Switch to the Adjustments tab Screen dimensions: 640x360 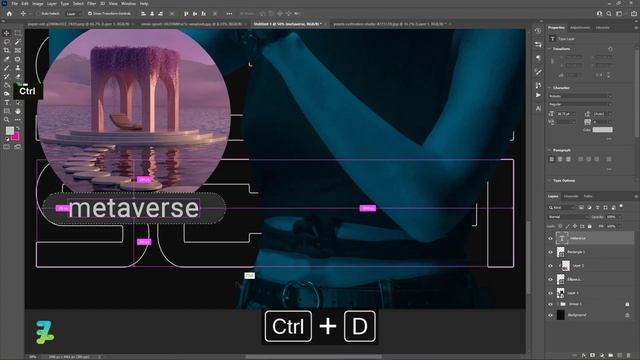(x=580, y=28)
